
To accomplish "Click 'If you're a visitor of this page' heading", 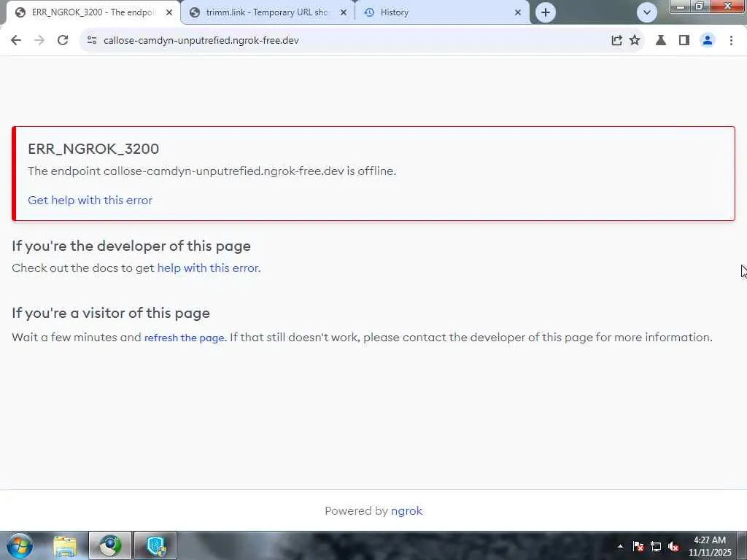I will click(x=111, y=313).
